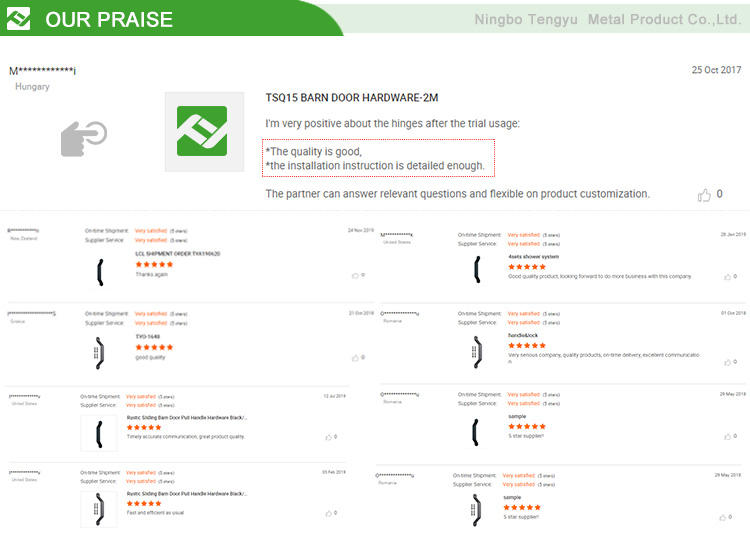Thumbs-up the "Timely accurate communication" review

[x=329, y=437]
